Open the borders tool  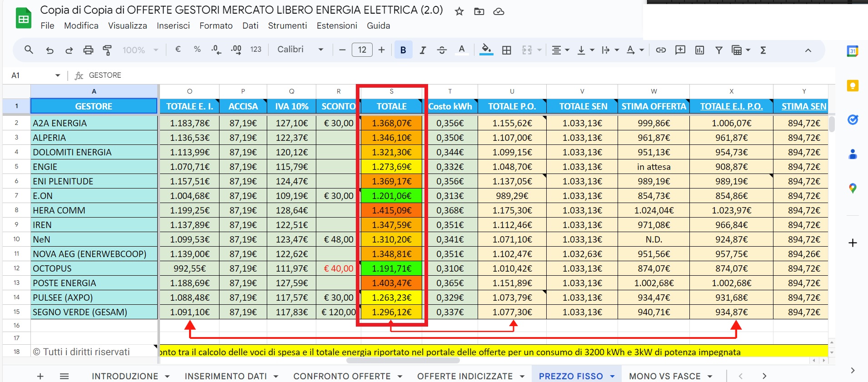click(x=507, y=50)
